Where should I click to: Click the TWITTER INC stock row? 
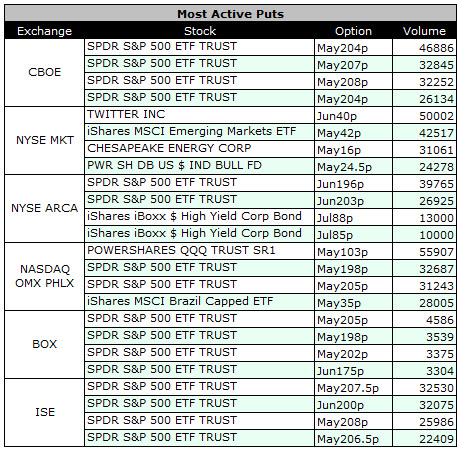(270, 115)
